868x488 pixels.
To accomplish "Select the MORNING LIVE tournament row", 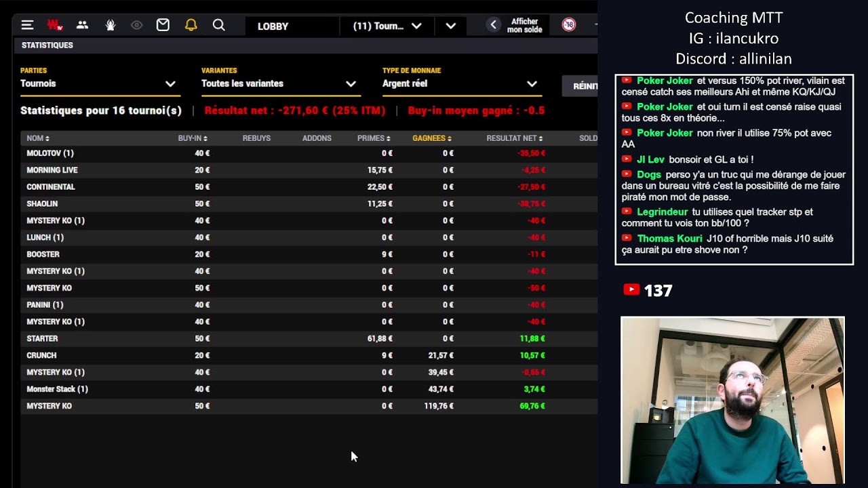I will pos(309,170).
